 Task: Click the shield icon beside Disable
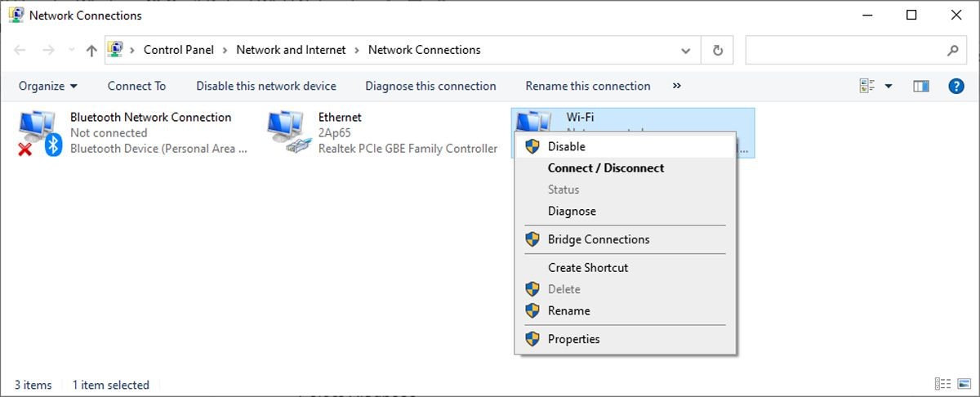coord(532,146)
